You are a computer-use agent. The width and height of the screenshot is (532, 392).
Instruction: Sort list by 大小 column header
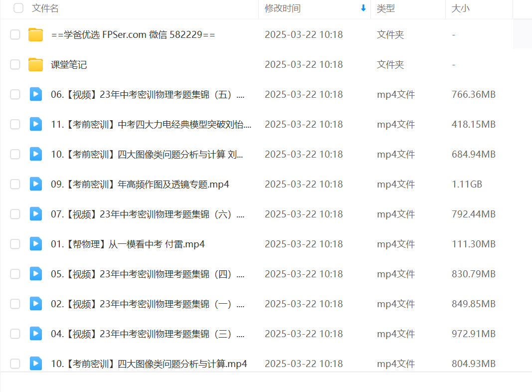[460, 8]
